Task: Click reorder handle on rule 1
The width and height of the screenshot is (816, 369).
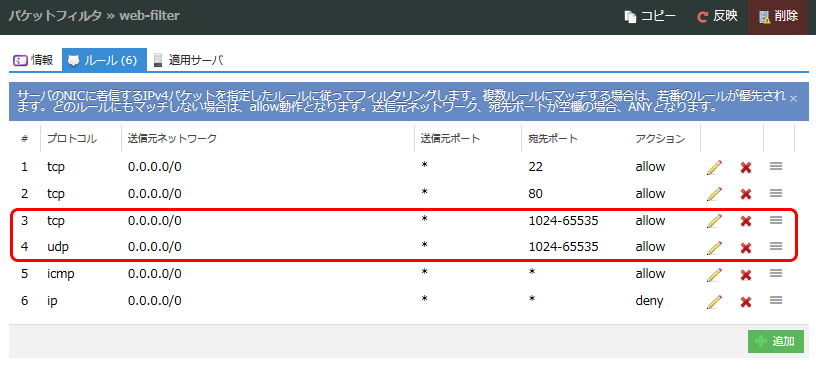Action: 776,166
